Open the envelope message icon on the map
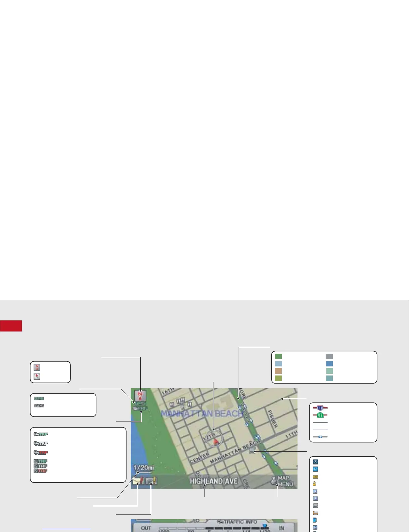This screenshot has height=532, width=411. pos(138,481)
